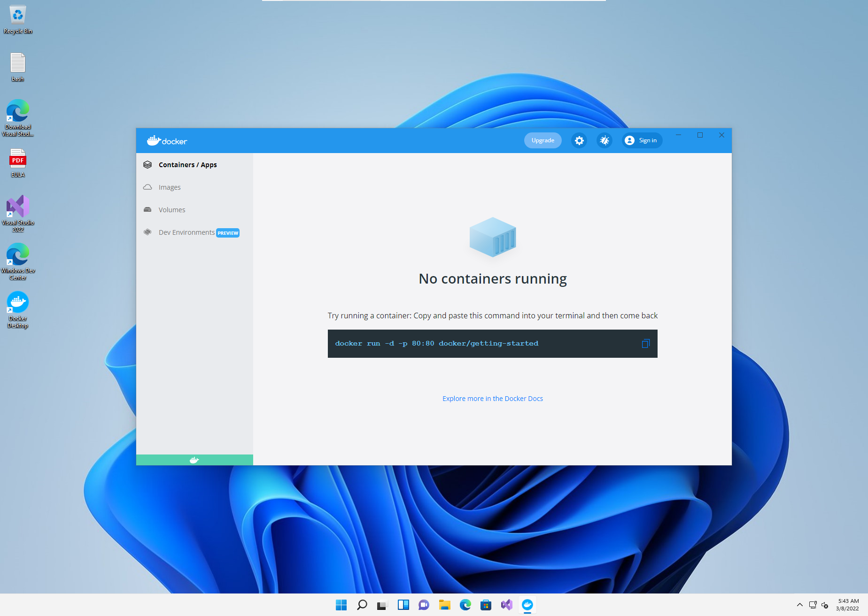Open File Explorer from the taskbar

(444, 605)
